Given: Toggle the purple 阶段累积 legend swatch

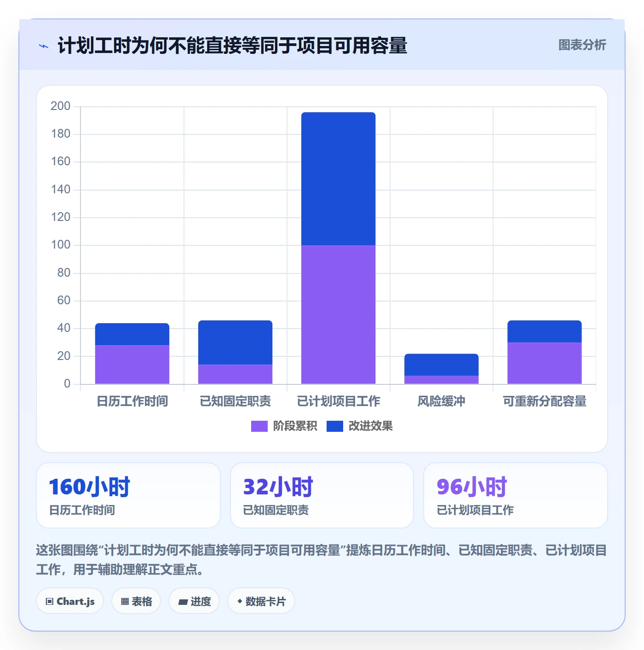Looking at the screenshot, I should pos(259,426).
